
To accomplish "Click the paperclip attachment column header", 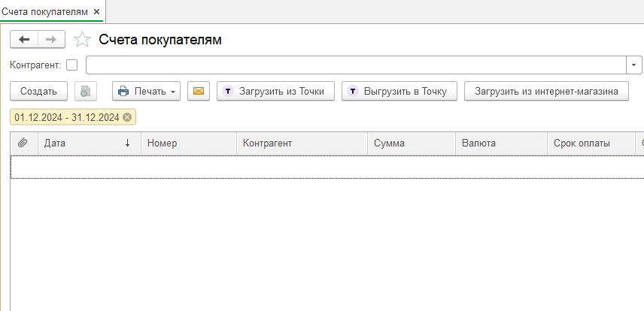I will tap(23, 143).
